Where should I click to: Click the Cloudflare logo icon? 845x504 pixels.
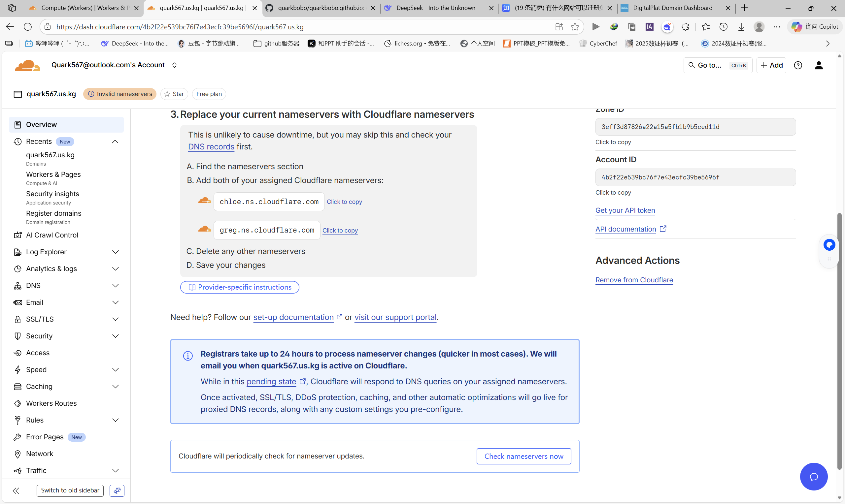27,65
